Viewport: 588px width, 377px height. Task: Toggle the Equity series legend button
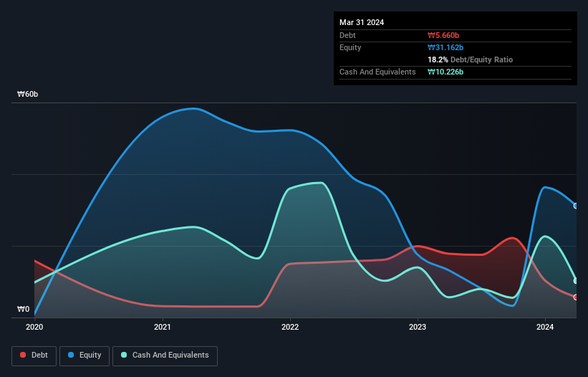tap(85, 355)
